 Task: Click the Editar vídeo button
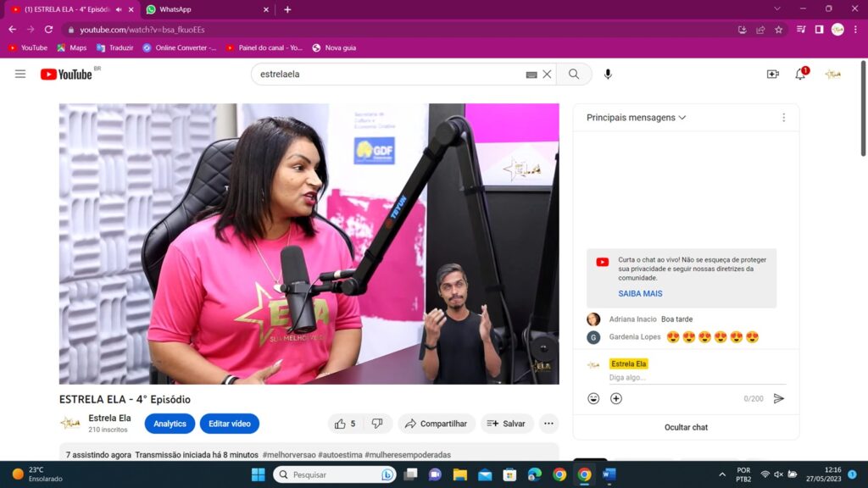(x=229, y=424)
